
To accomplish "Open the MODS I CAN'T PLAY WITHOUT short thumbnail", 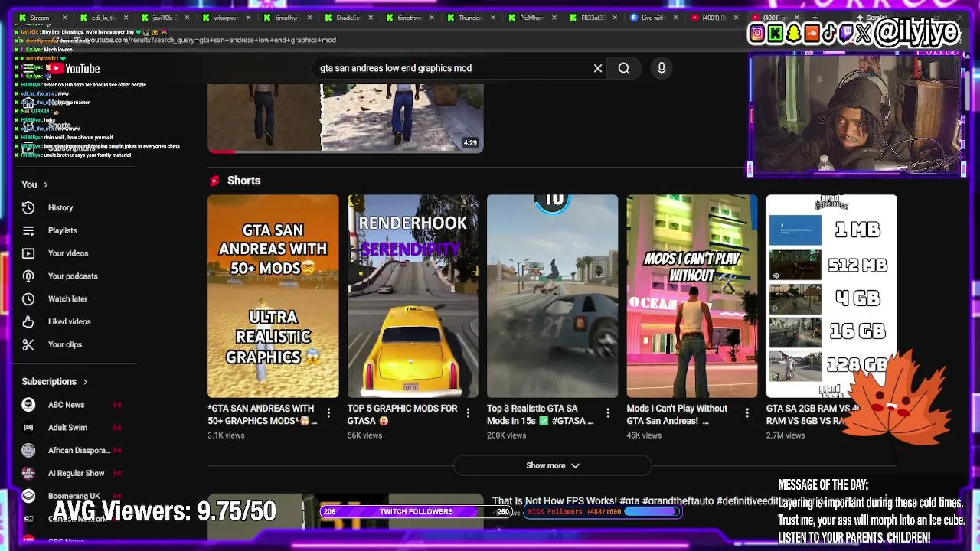I will [692, 296].
